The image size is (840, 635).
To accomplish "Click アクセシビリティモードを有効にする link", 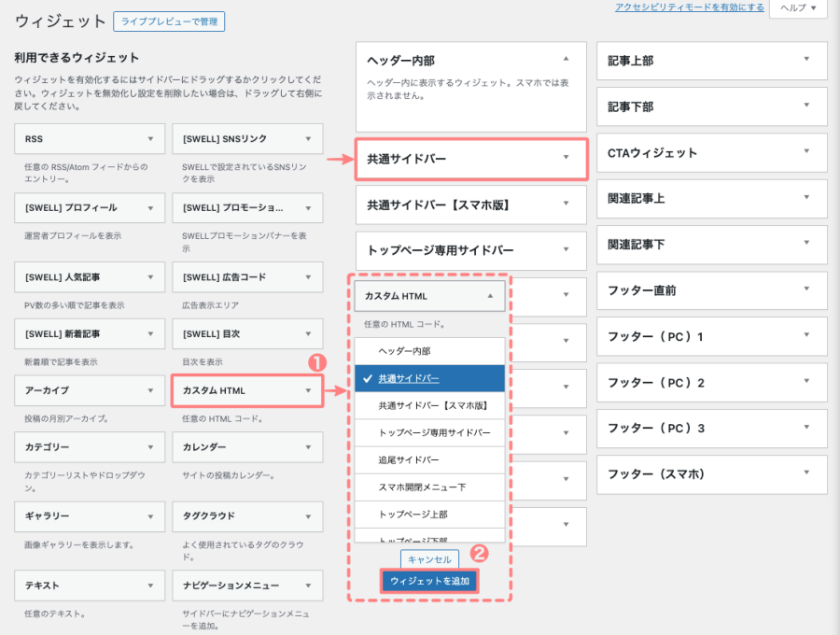I will click(689, 7).
